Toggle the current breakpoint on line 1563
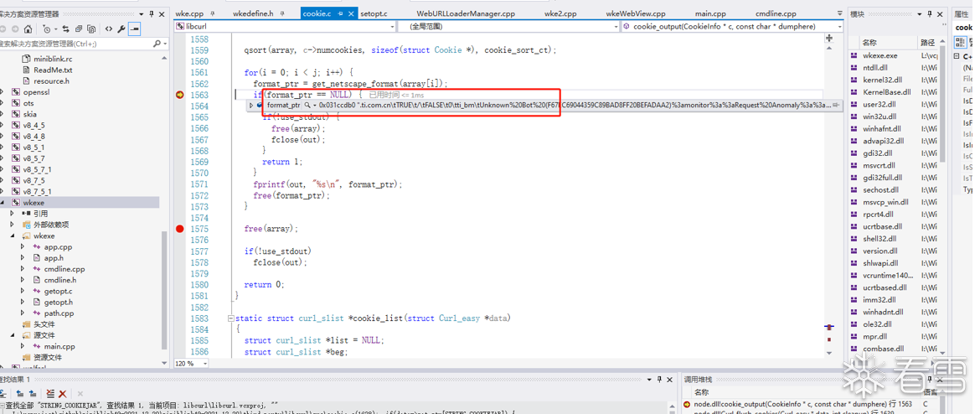Viewport: 980px width, 414px height. (180, 95)
